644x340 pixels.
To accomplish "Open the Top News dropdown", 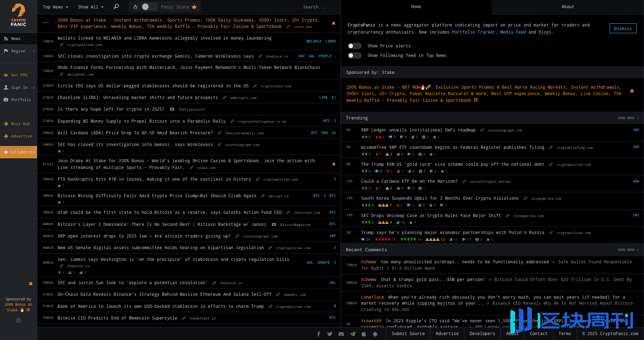I will (56, 7).
